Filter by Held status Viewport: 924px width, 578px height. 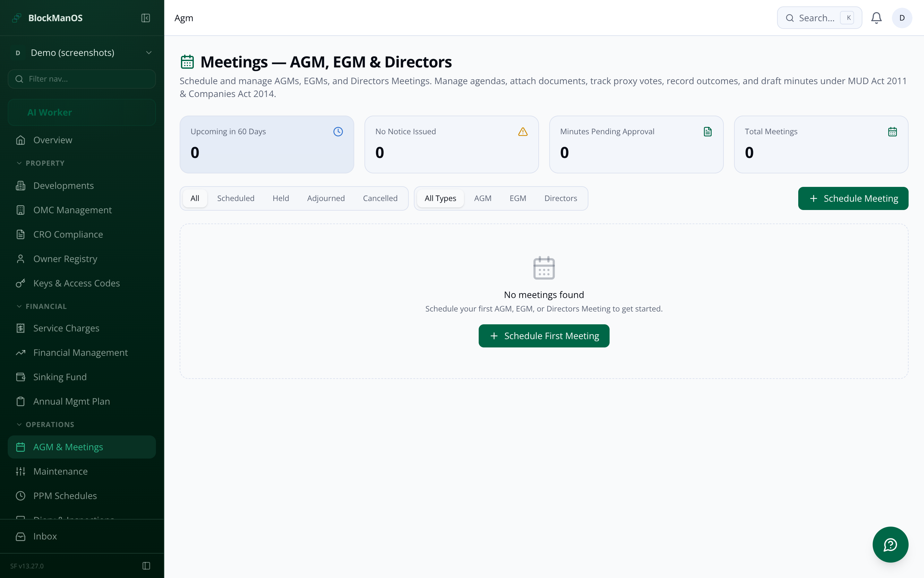pyautogui.click(x=281, y=198)
